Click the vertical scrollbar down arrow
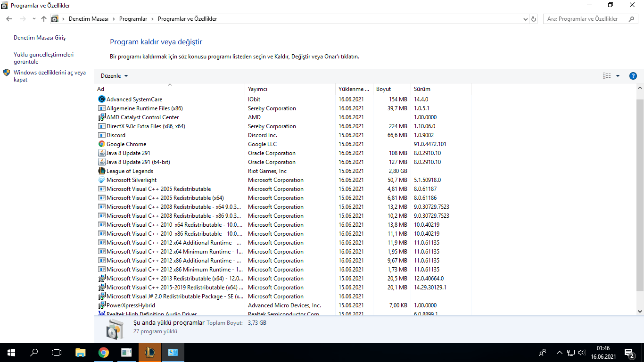Viewport: 644px width, 362px height. [x=640, y=311]
